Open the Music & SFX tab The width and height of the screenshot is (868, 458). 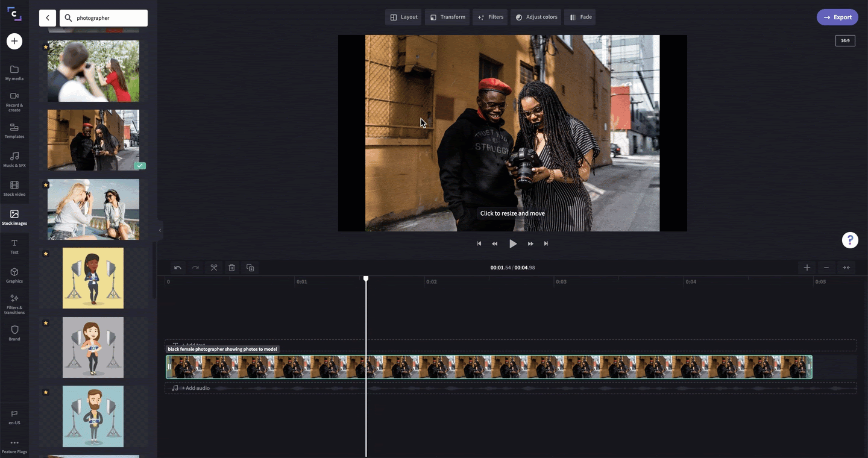14,159
